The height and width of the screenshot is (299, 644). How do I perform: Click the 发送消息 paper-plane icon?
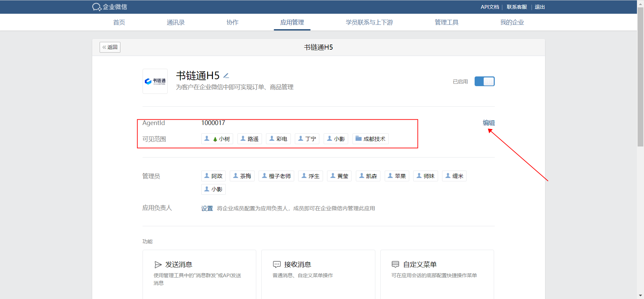158,265
